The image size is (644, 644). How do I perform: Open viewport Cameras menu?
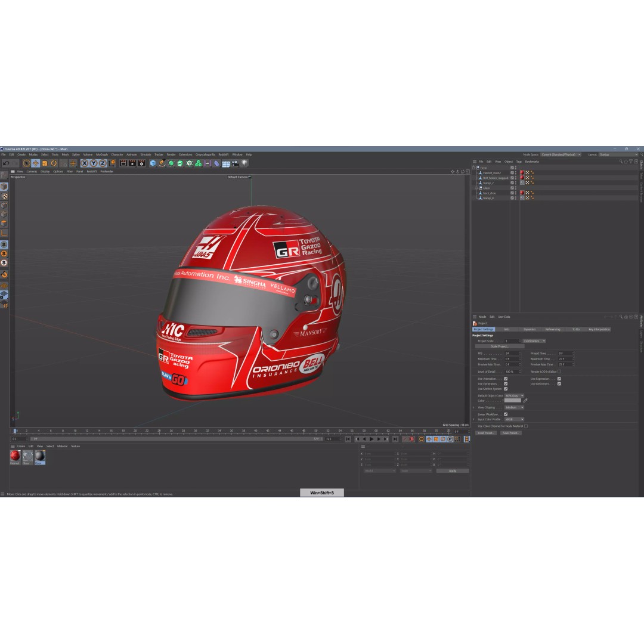(x=32, y=172)
